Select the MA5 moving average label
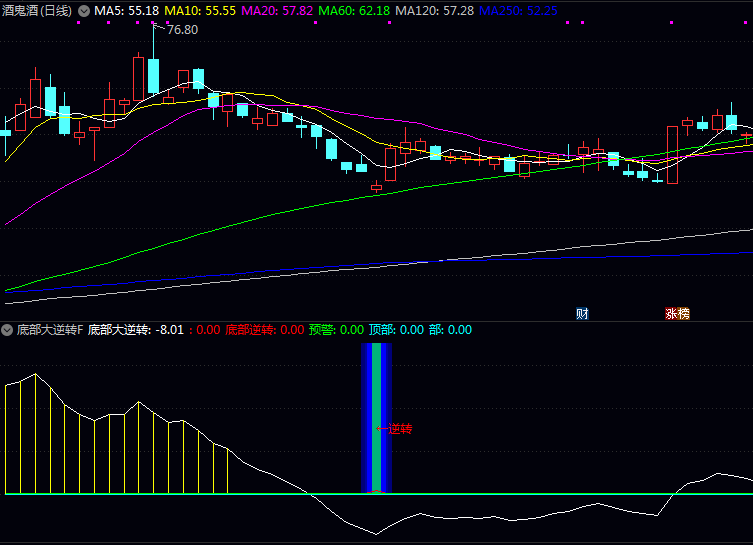753x545 pixels. [x=126, y=10]
